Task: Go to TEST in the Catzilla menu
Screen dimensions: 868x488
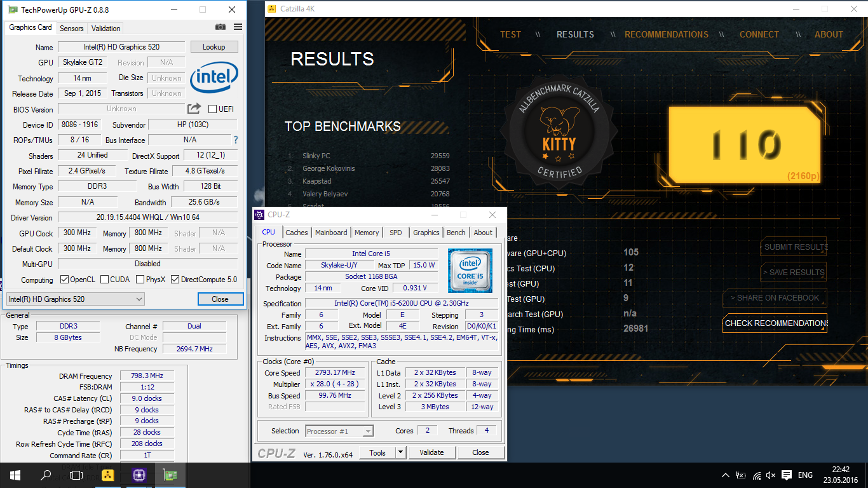Action: 510,34
